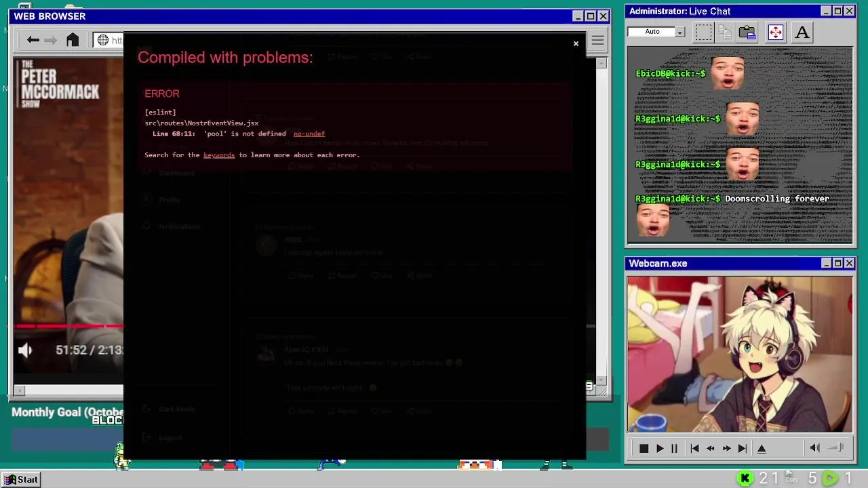Mute the video with speaker icon

[x=25, y=350]
